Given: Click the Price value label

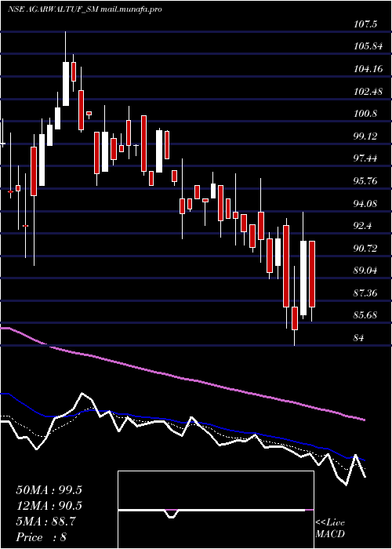Looking at the screenshot, I should (x=42, y=537).
